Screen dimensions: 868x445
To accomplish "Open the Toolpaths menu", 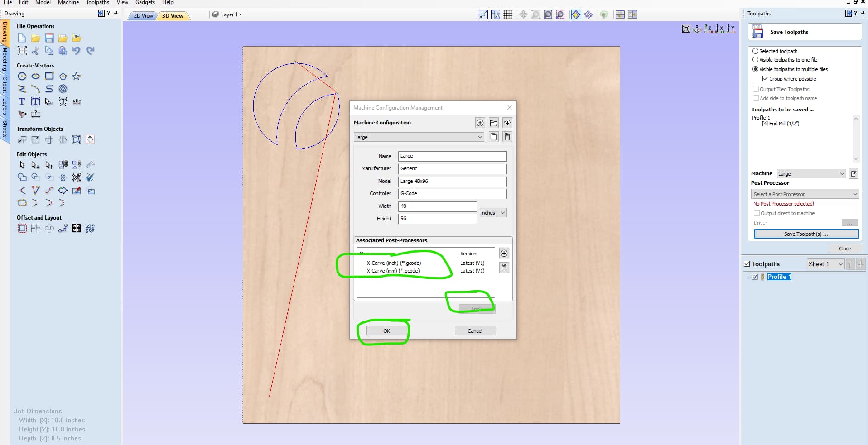I will pyautogui.click(x=97, y=2).
